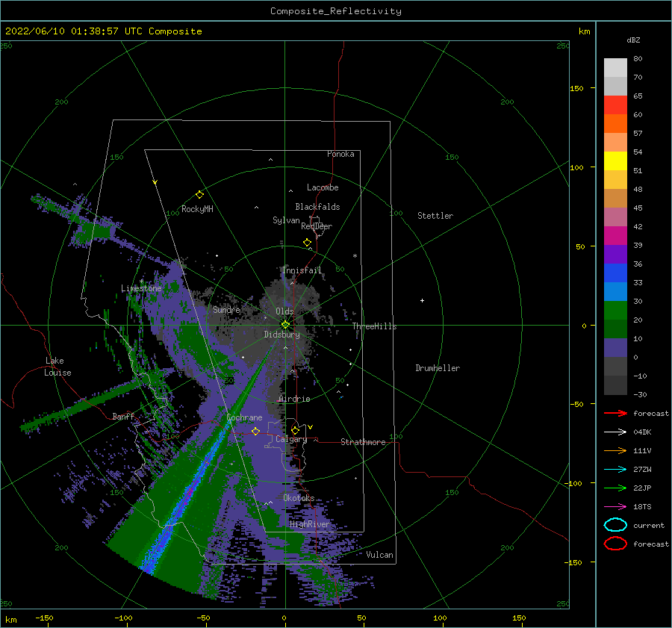Click the Sylvan label

point(286,220)
